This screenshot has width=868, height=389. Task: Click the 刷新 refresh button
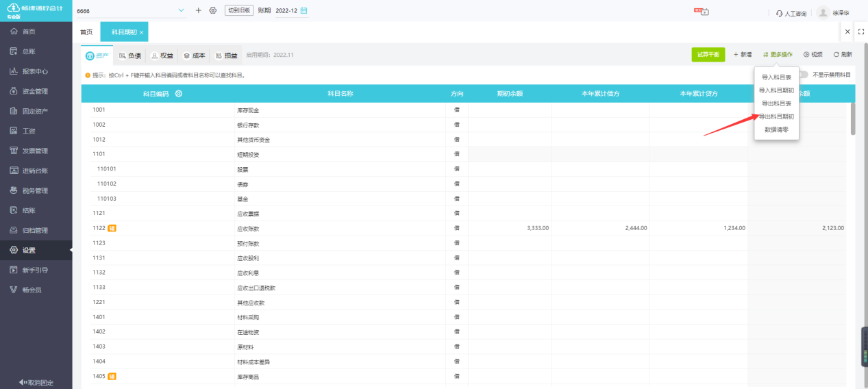pos(843,55)
